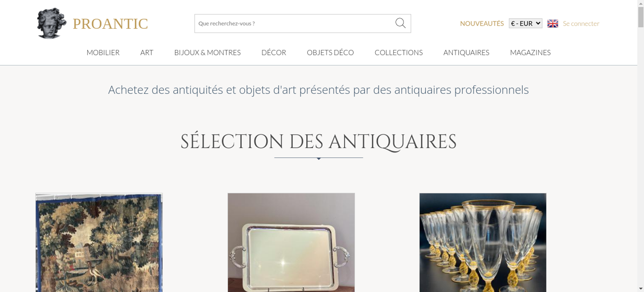Open the DÉCOR menu
The image size is (644, 292).
[274, 52]
